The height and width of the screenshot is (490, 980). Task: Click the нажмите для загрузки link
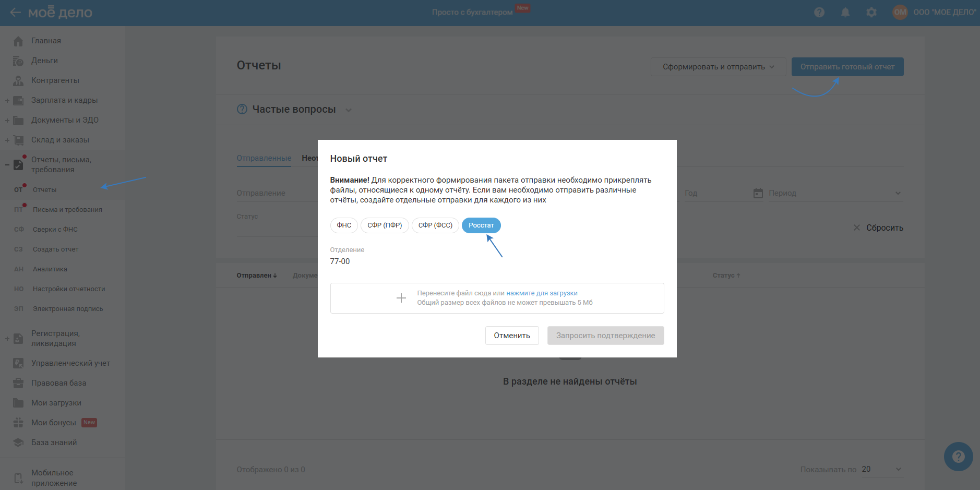pyautogui.click(x=542, y=293)
